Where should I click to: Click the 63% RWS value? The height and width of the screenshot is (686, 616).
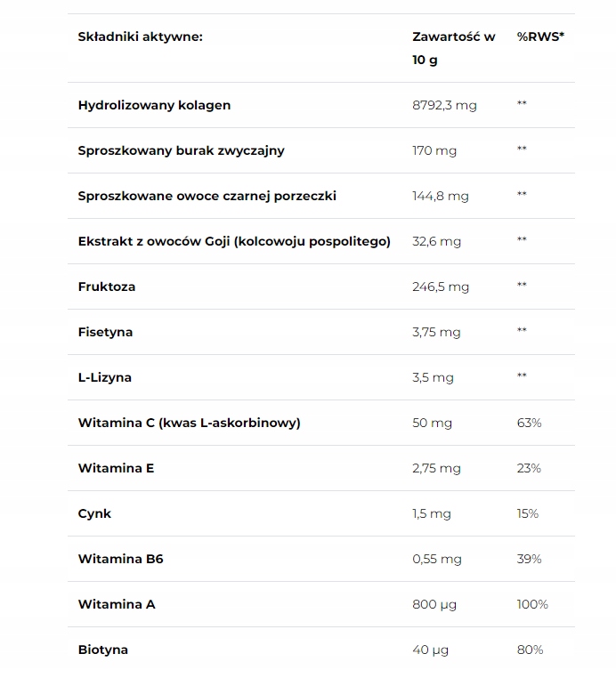529,423
